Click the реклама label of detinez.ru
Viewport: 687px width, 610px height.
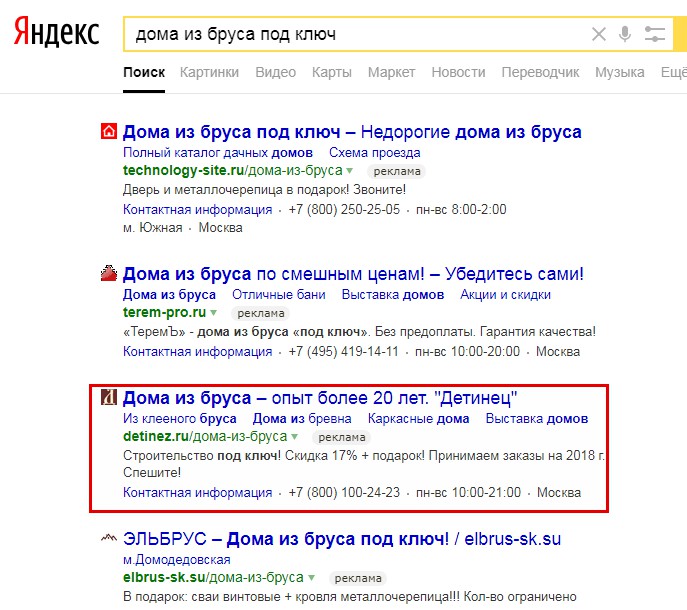click(342, 437)
